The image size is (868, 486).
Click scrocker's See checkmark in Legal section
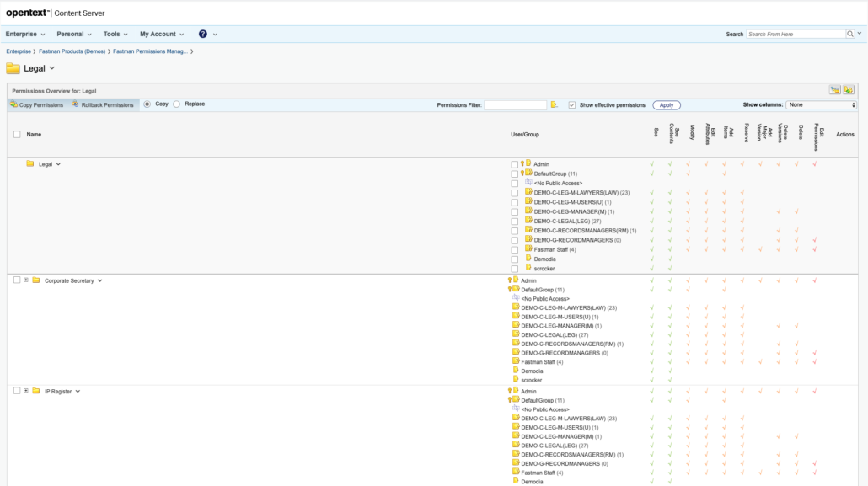[x=652, y=269]
